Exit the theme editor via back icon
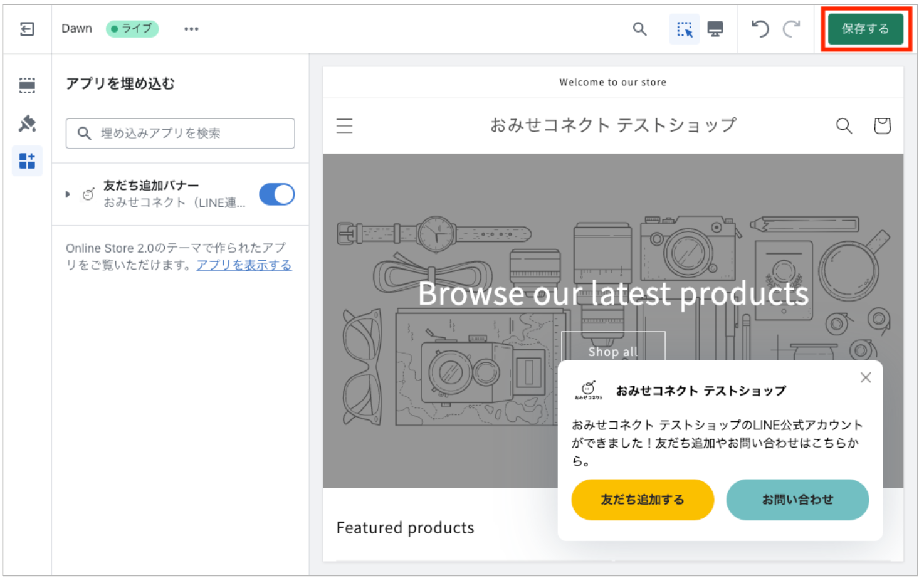Image resolution: width=924 pixels, height=583 pixels. click(27, 29)
